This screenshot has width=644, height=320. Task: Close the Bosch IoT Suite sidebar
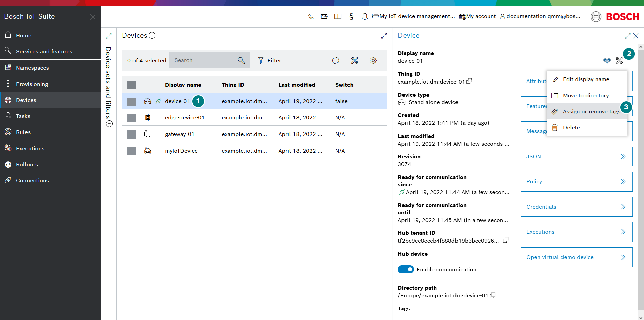click(93, 17)
